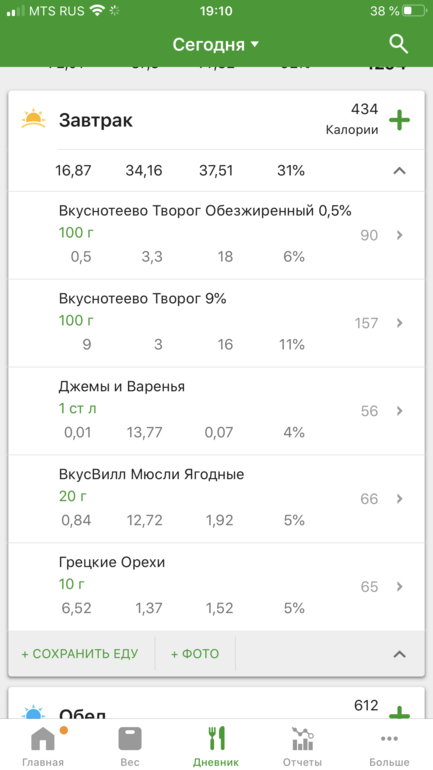The image size is (433, 770).
Task: Open the Вес scale icon
Action: pos(130,738)
